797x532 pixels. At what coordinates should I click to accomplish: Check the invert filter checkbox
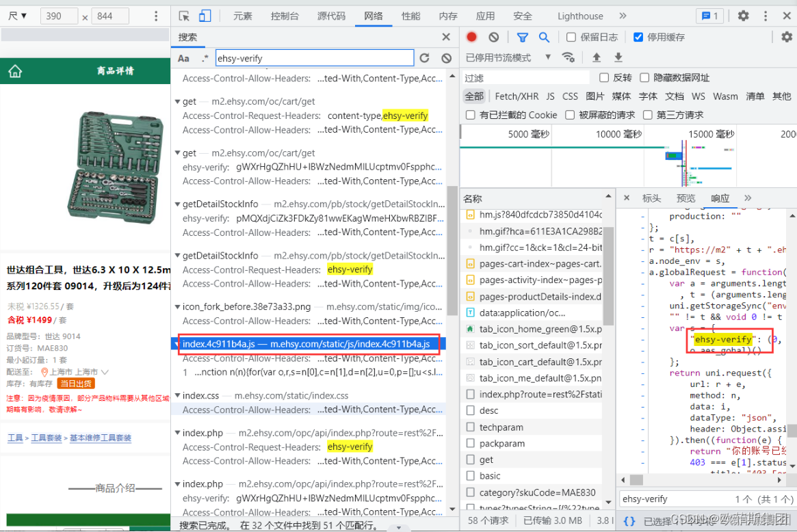pyautogui.click(x=604, y=77)
